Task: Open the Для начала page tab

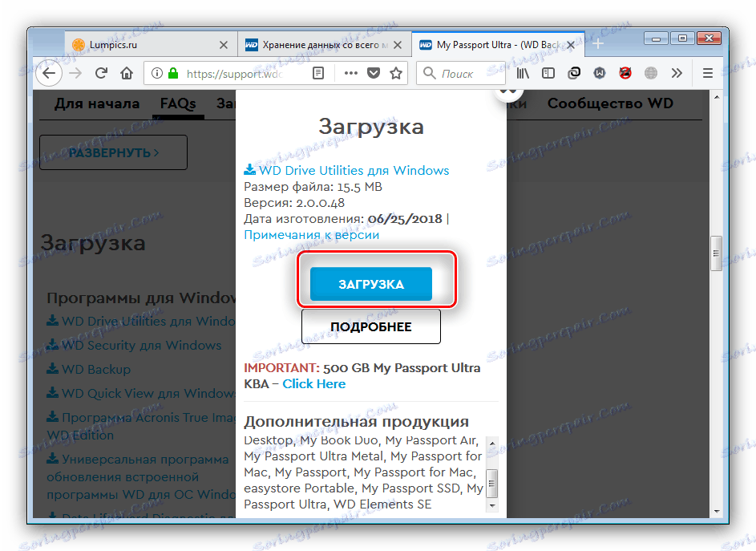Action: pyautogui.click(x=97, y=103)
